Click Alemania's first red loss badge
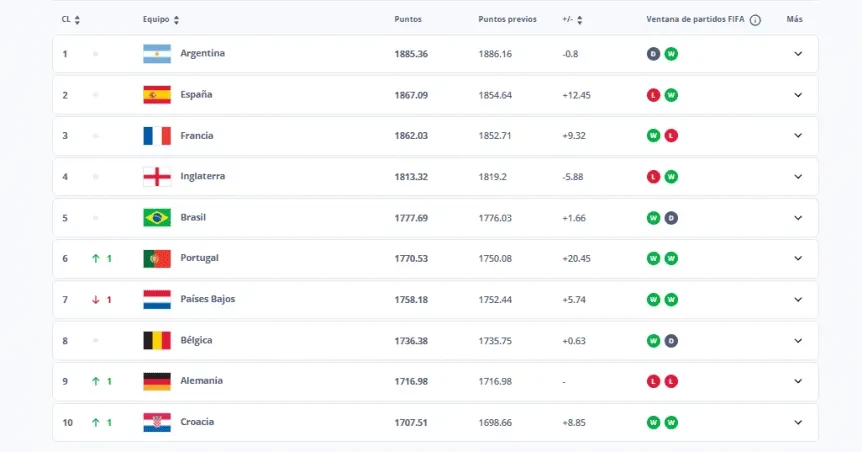This screenshot has height=452, width=862. [653, 381]
